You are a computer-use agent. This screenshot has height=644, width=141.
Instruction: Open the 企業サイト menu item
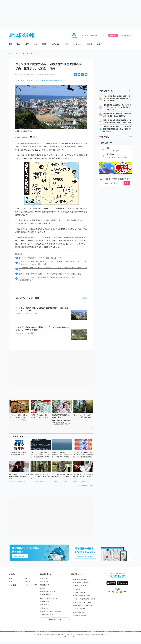point(101,44)
